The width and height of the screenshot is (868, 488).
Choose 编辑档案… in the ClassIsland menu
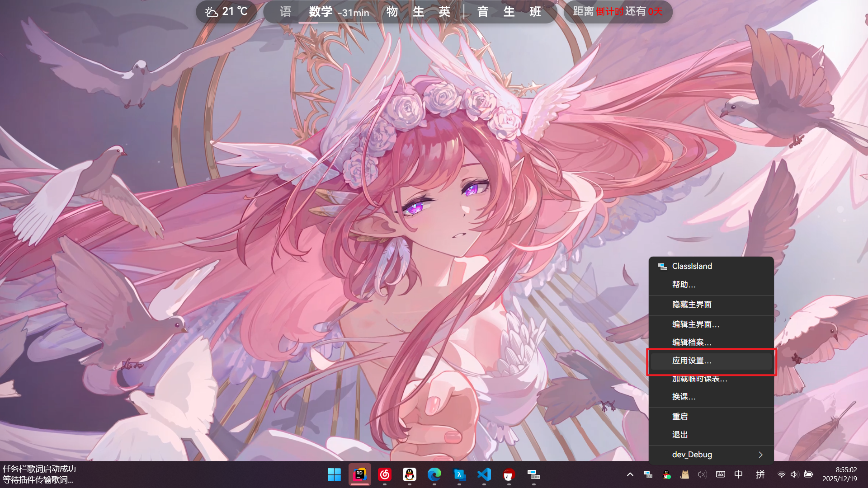coord(692,343)
